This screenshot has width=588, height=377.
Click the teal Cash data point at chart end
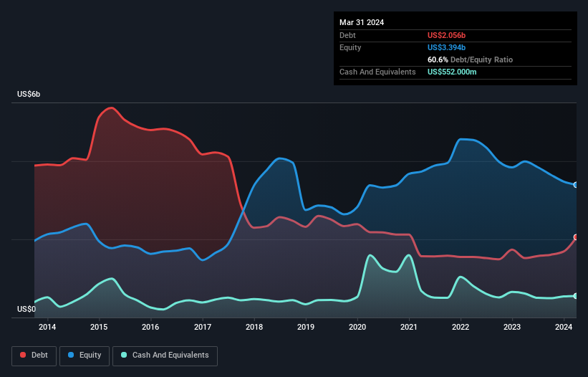(576, 296)
